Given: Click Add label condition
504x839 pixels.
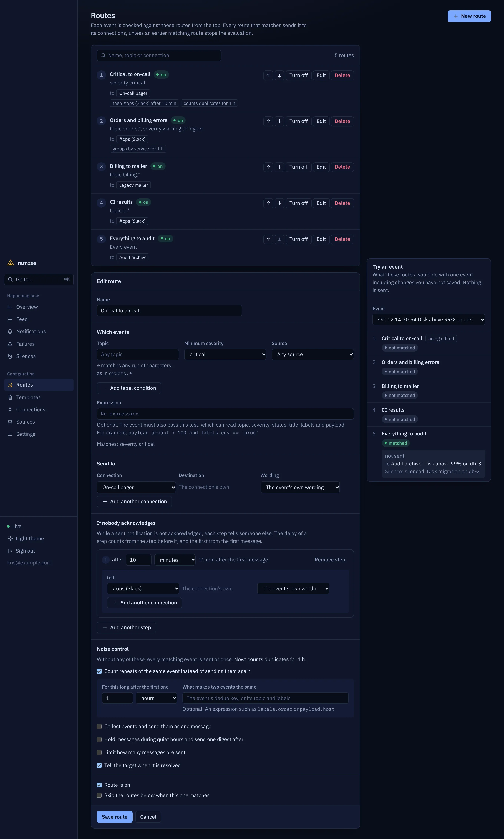Looking at the screenshot, I should pyautogui.click(x=129, y=388).
